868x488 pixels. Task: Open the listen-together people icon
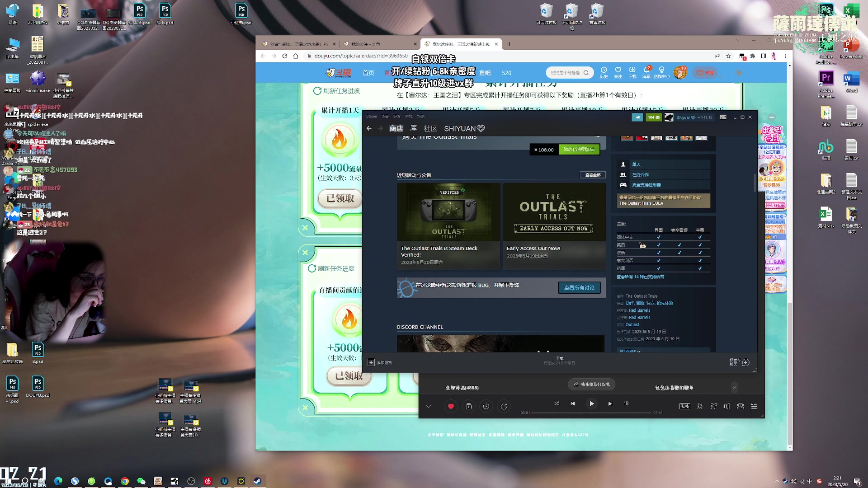click(x=741, y=406)
